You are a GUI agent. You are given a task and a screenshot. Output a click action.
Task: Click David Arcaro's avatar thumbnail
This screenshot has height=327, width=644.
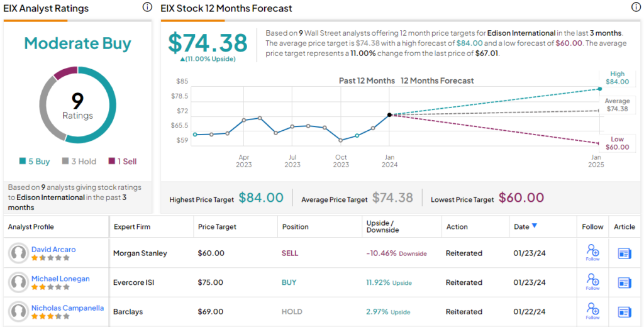(19, 253)
